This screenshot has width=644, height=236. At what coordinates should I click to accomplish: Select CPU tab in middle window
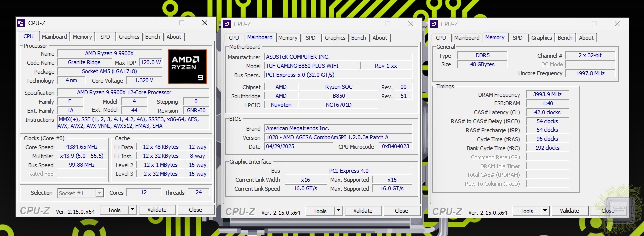(234, 38)
